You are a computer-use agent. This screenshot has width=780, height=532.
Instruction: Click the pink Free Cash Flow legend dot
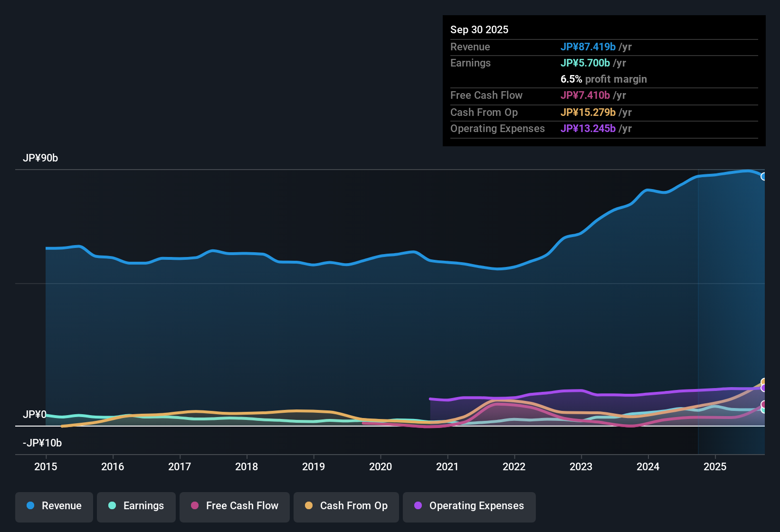coord(195,506)
